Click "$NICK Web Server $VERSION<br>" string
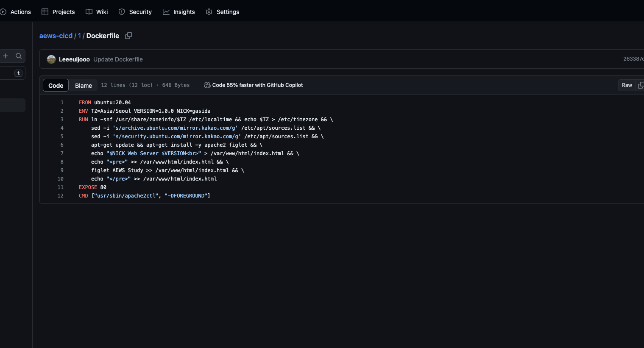 154,153
